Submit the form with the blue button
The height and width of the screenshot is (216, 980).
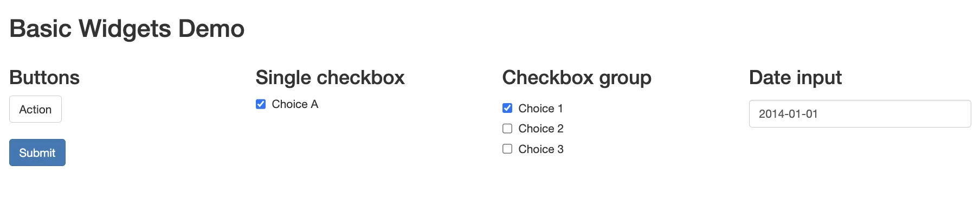tap(37, 153)
